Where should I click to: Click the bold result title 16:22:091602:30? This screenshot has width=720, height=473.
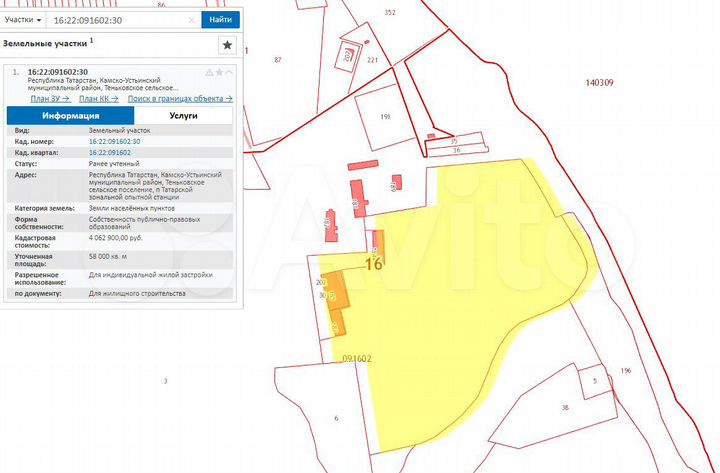point(58,72)
